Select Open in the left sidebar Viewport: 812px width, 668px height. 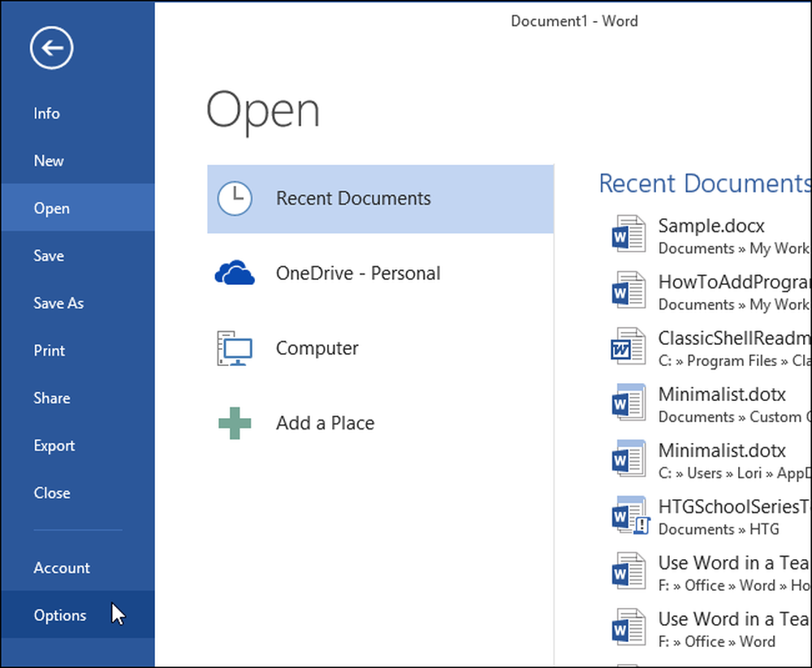click(78, 208)
